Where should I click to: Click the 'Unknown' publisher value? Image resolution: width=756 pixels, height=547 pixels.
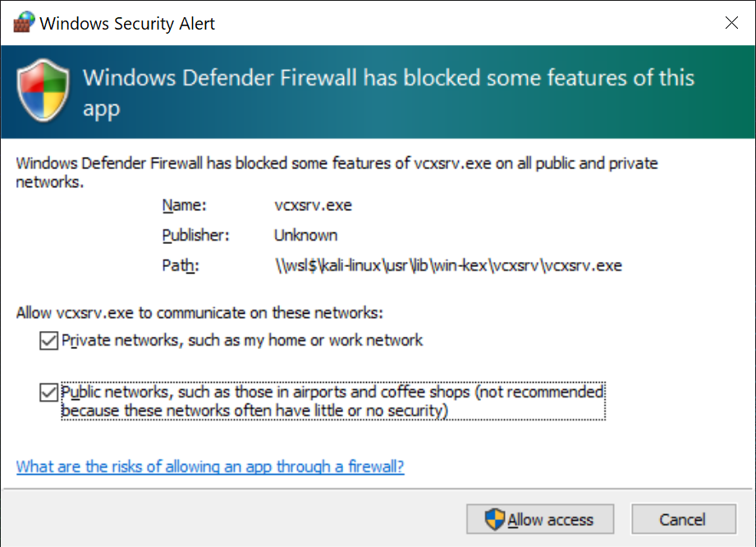(x=305, y=236)
